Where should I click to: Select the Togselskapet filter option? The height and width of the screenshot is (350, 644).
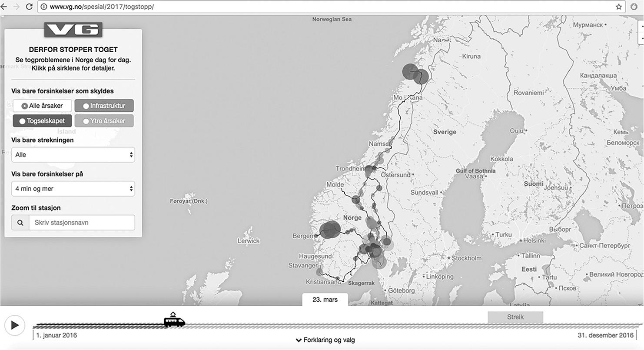click(x=42, y=121)
